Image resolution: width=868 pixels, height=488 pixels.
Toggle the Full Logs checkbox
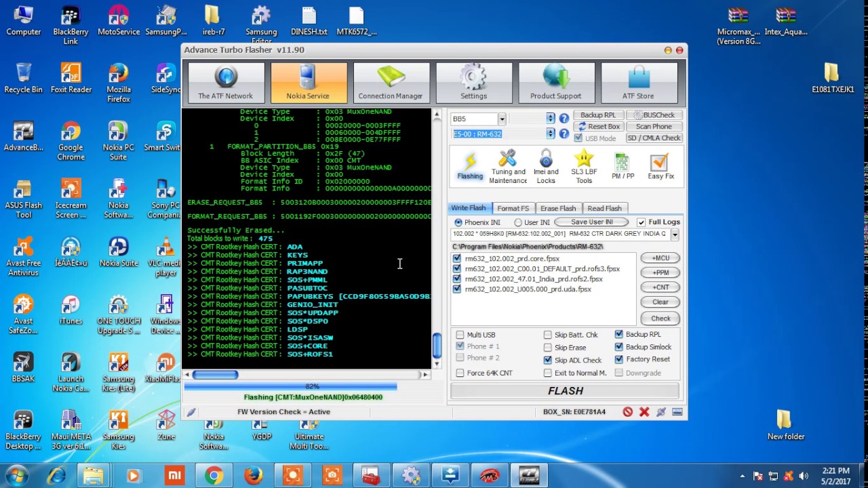click(x=641, y=222)
